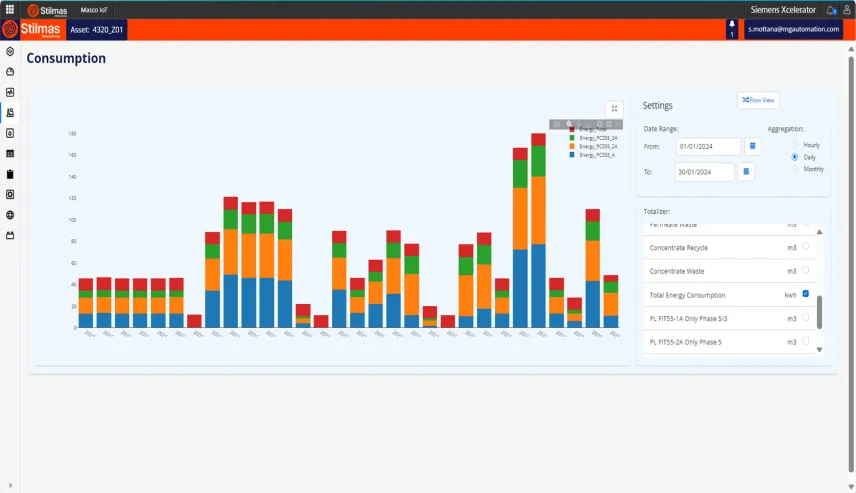The height and width of the screenshot is (493, 856).
Task: Click the Concentrate Recycle label
Action: click(x=679, y=248)
